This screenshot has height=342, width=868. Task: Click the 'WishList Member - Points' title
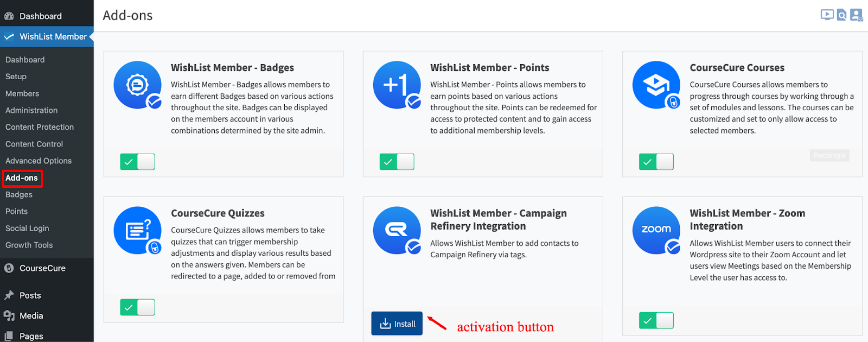point(489,68)
